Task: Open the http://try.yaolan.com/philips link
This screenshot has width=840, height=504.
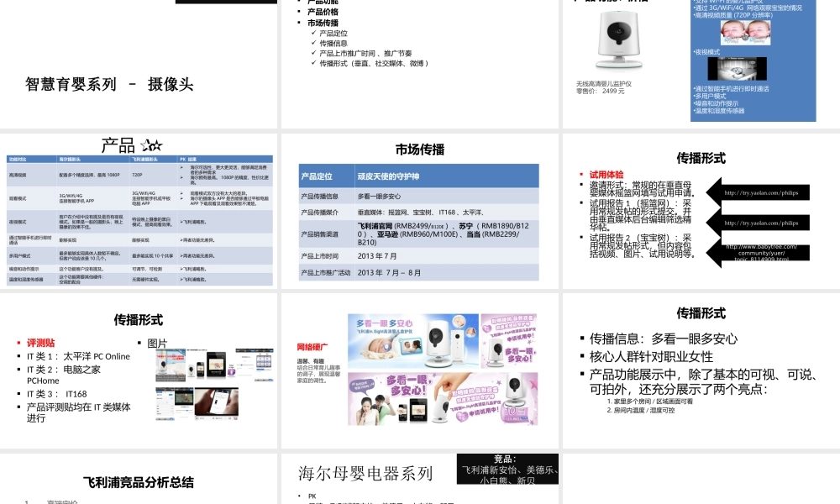Action: tap(761, 193)
